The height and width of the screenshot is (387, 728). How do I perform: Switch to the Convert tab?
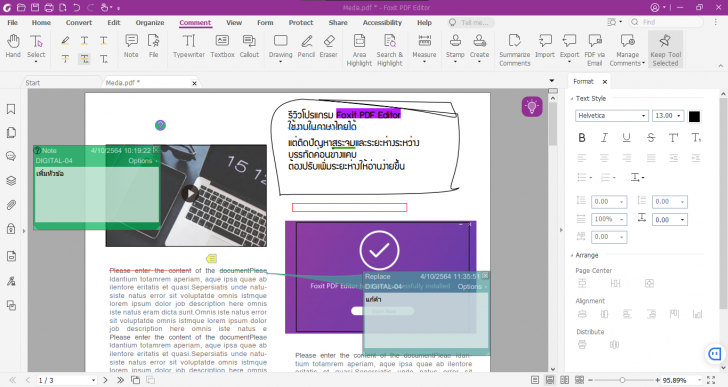click(x=79, y=22)
